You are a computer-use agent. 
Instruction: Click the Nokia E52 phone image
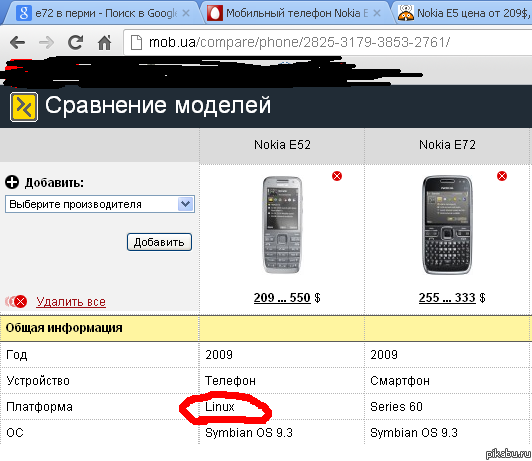coord(282,225)
